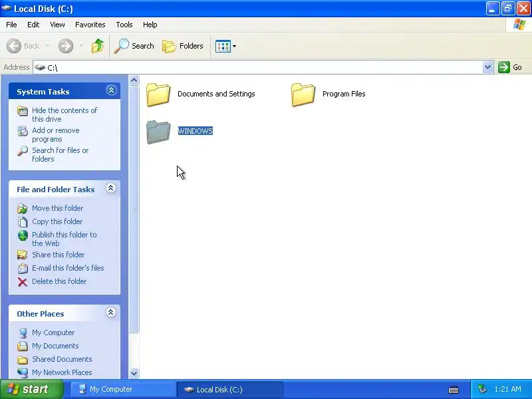Click the green Go button
Image resolution: width=532 pixels, height=399 pixels.
(x=510, y=67)
